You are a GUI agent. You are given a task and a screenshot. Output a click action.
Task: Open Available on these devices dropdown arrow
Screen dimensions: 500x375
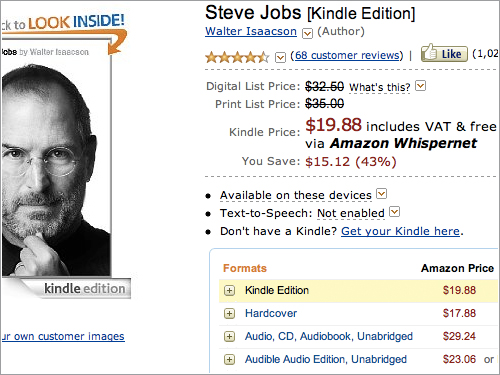tap(381, 193)
